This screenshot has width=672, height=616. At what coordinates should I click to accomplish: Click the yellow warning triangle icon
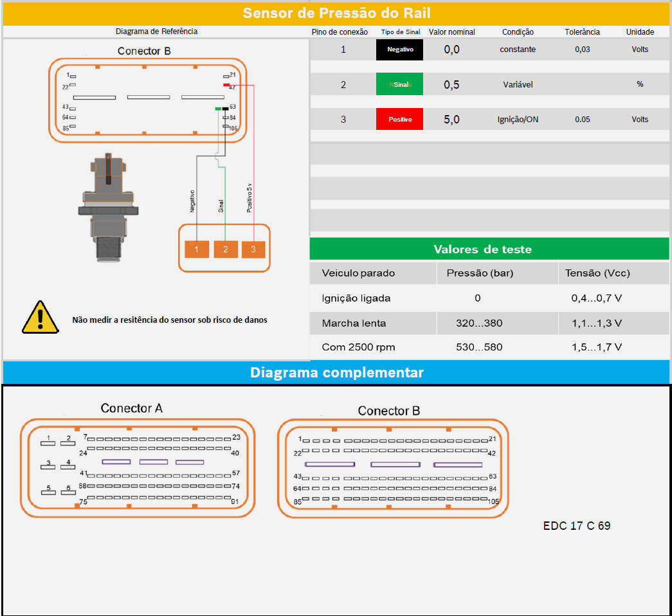tap(40, 318)
